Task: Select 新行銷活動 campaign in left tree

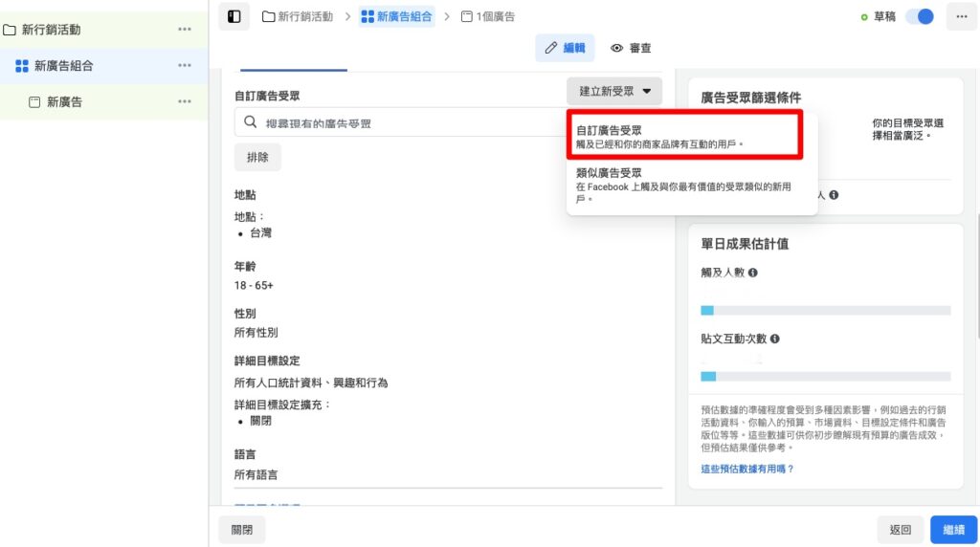Action: (52, 30)
